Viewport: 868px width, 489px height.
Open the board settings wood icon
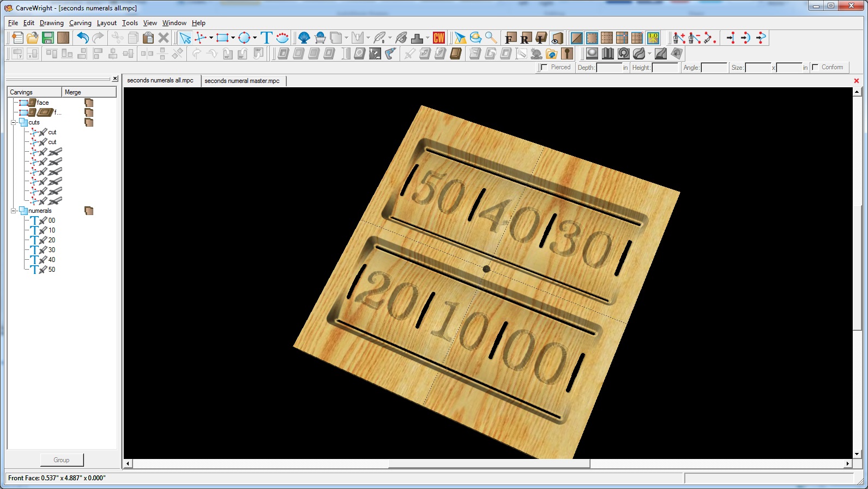click(63, 38)
